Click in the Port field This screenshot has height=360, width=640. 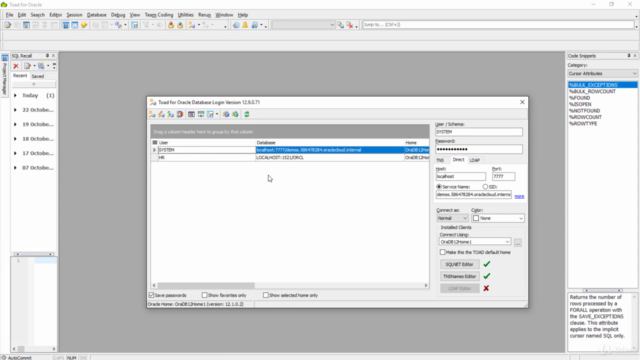(504, 176)
